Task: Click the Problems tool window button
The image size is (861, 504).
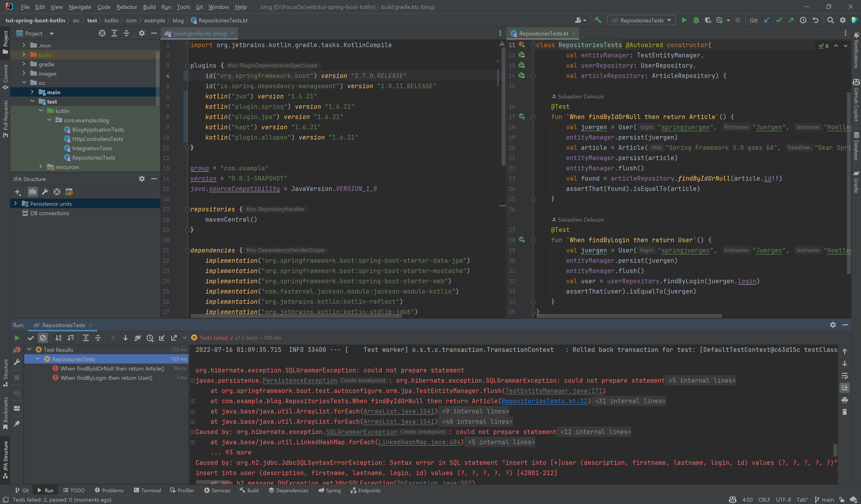Action: (x=109, y=490)
